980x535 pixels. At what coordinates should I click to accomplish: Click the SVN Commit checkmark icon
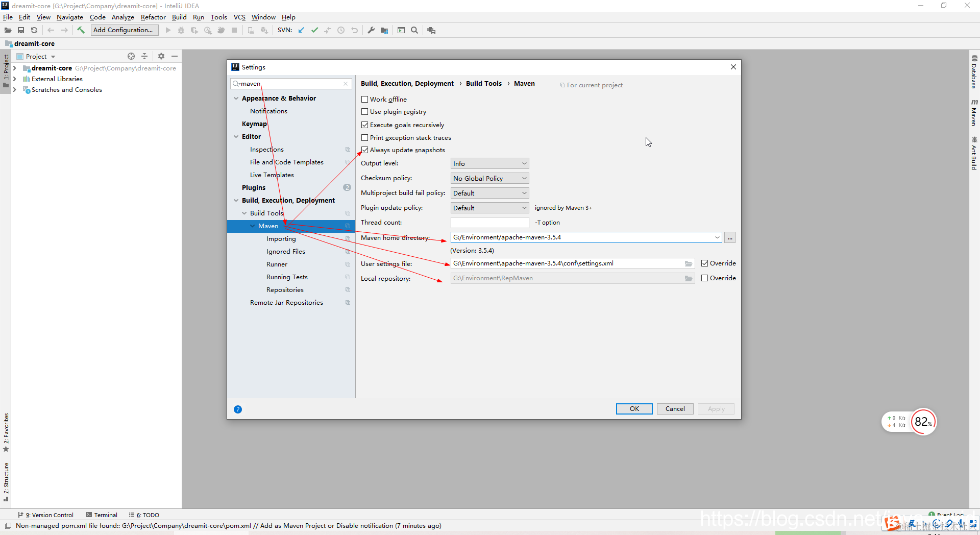click(314, 30)
